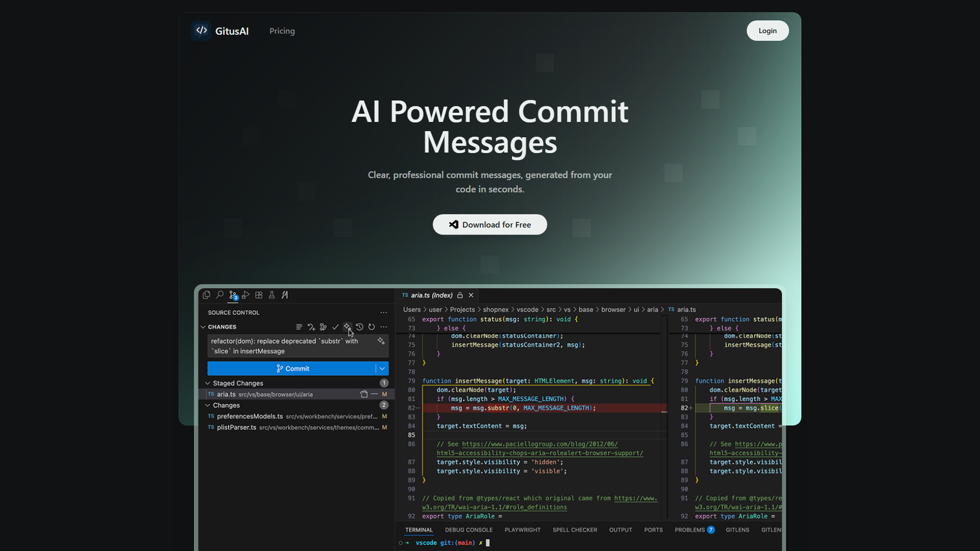Open the Testing flask icon view
This screenshot has width=980, height=551.
(272, 295)
